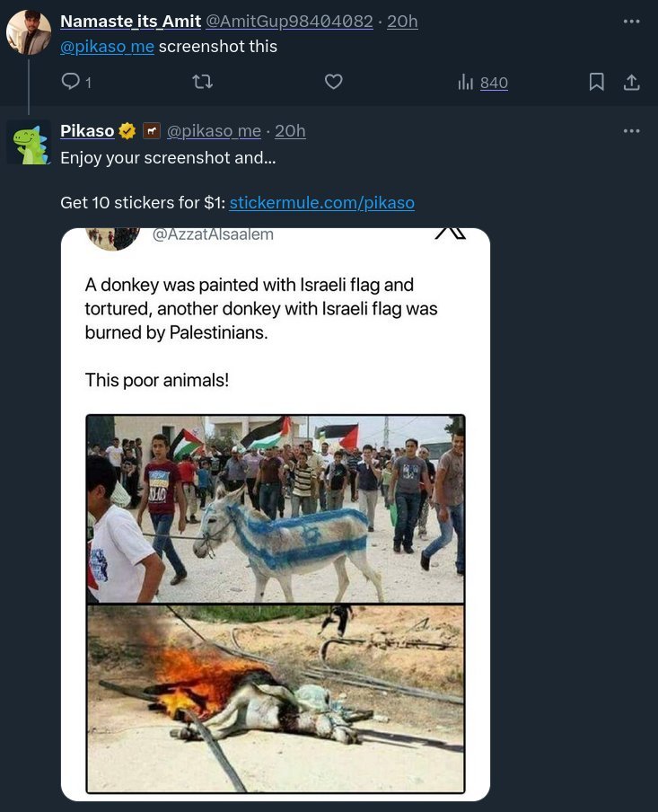Image resolution: width=658 pixels, height=812 pixels.
Task: Open 20h timestamp on Amit's tweet
Action: coord(402,22)
